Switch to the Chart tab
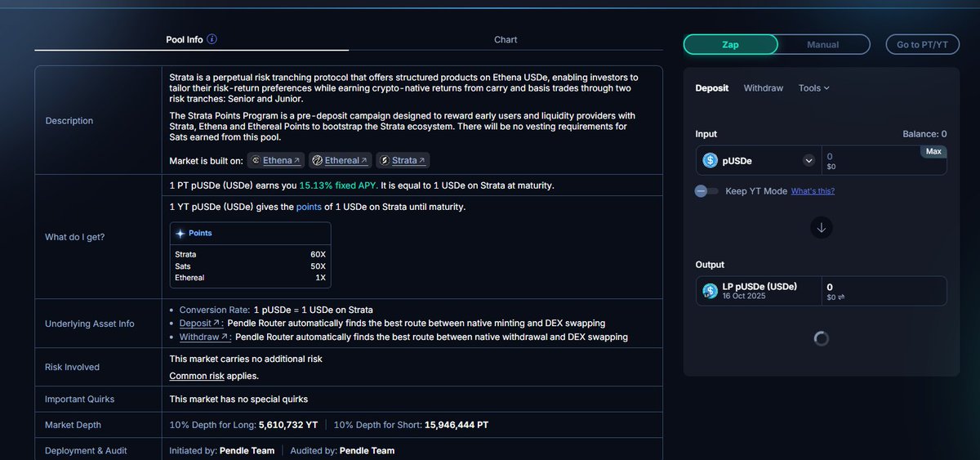 506,39
